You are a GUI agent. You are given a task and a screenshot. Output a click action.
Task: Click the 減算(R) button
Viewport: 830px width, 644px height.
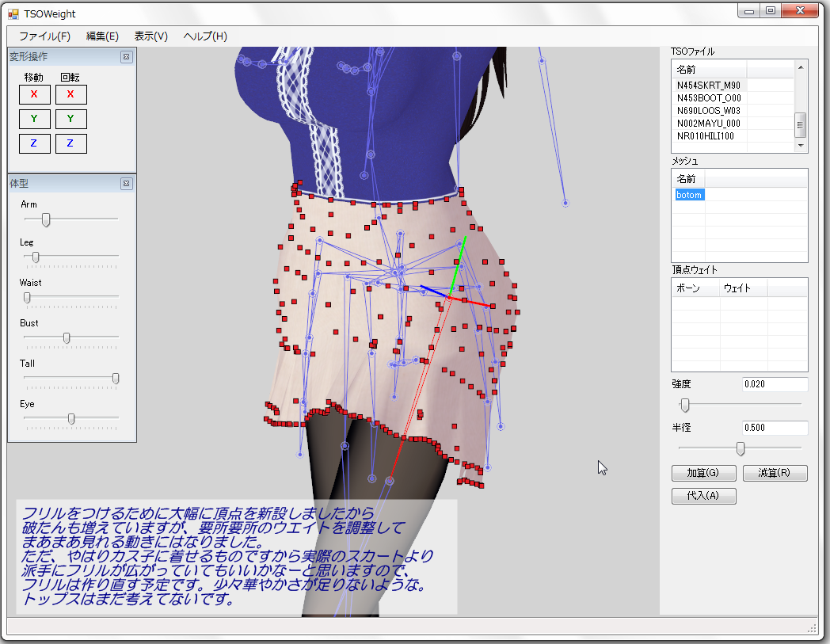(775, 473)
